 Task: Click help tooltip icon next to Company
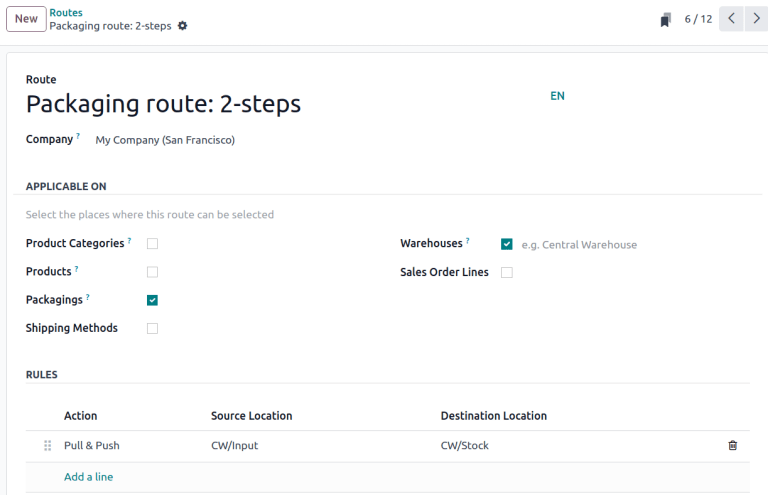point(78,137)
